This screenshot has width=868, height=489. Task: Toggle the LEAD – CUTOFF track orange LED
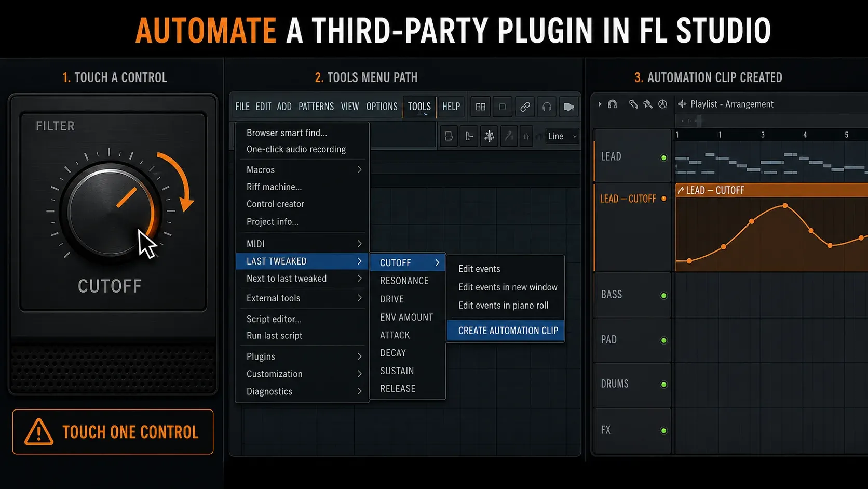point(663,199)
